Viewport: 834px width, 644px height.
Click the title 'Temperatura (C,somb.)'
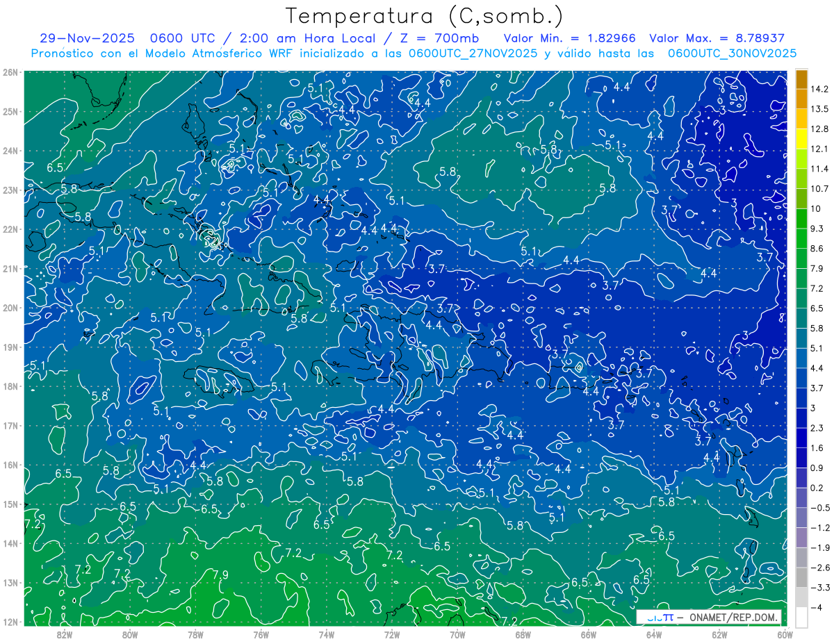425,16
